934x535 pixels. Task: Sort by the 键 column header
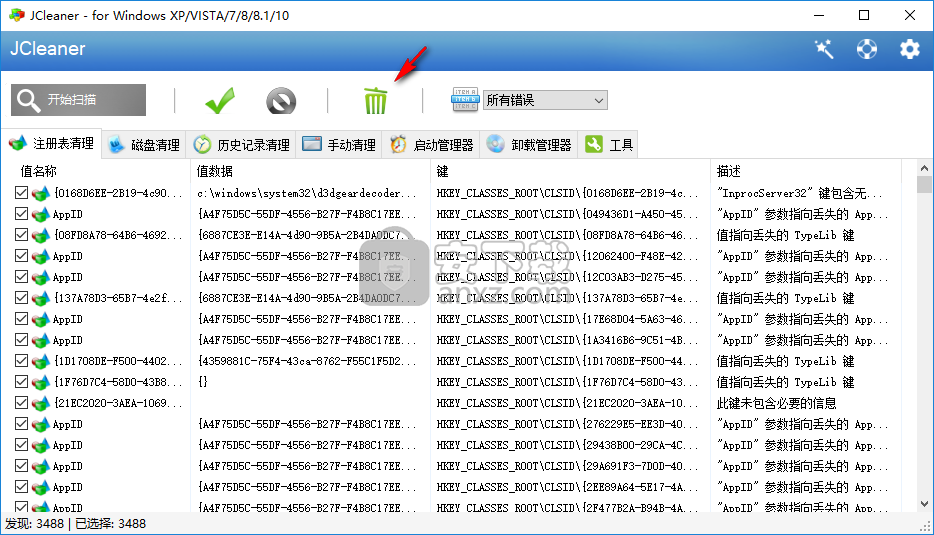click(443, 172)
